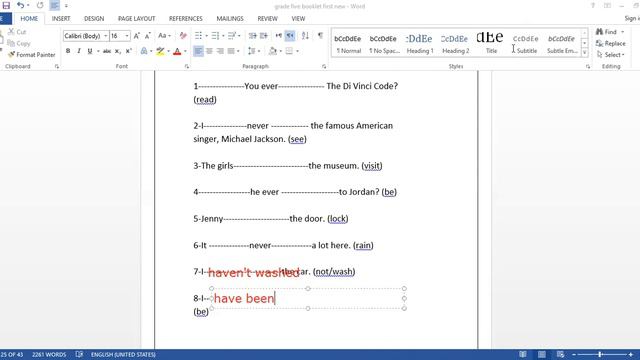Apply superscript formatting
The width and height of the screenshot is (640, 360).
(x=129, y=51)
